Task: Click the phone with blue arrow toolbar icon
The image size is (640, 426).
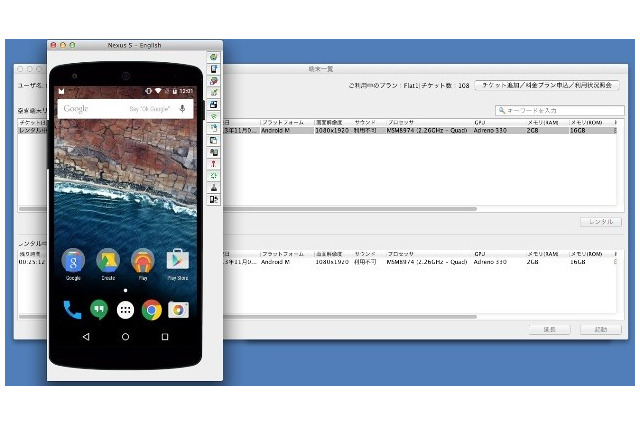Action: (213, 69)
